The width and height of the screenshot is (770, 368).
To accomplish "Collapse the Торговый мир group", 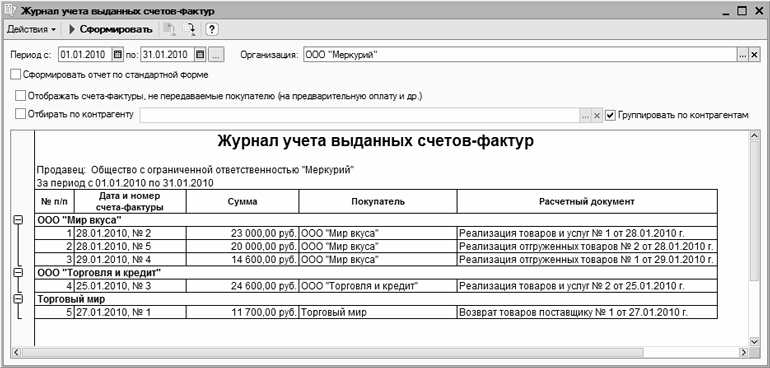I will (x=18, y=298).
